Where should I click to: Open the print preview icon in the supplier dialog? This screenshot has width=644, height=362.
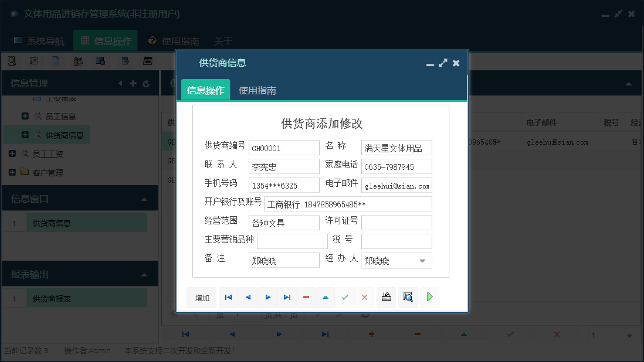[407, 298]
